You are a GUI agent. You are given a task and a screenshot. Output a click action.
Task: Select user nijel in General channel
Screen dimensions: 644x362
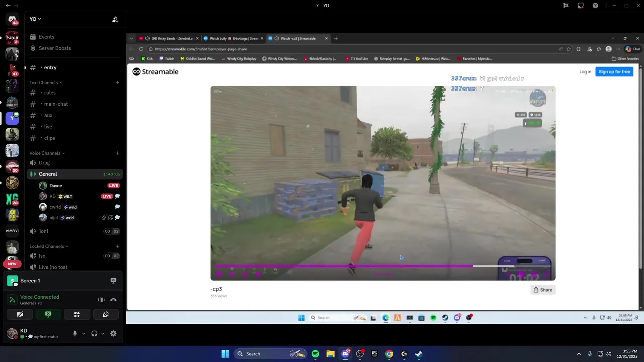[79, 218]
